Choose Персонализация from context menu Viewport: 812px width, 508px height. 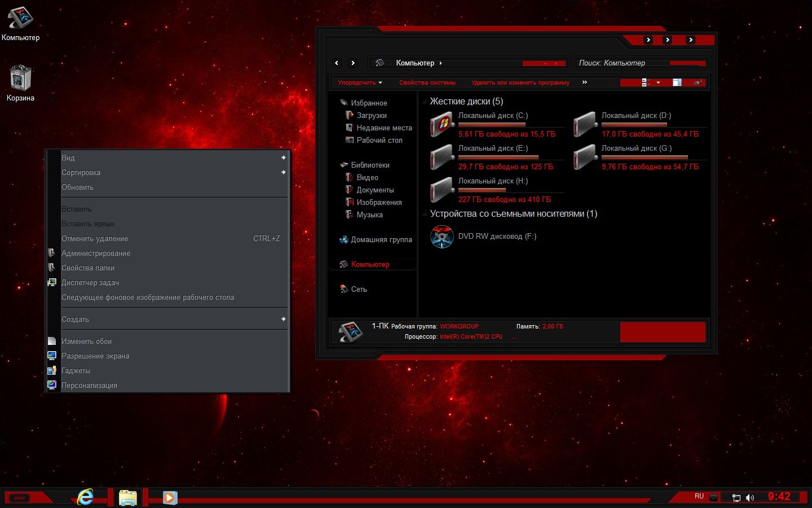(89, 386)
